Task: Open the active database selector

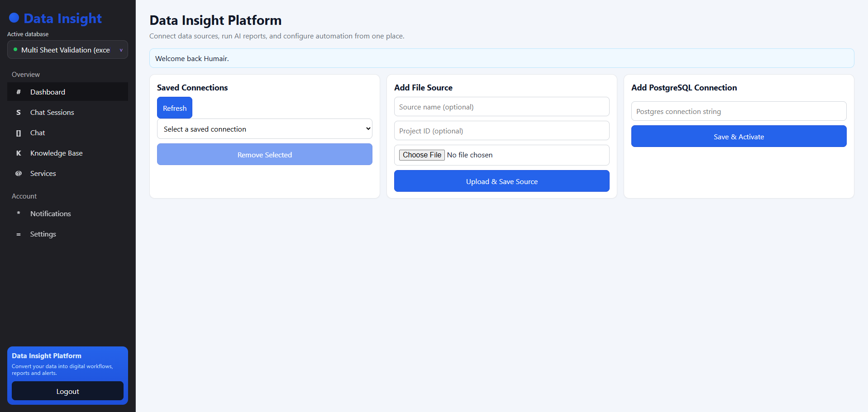Action: 67,50
